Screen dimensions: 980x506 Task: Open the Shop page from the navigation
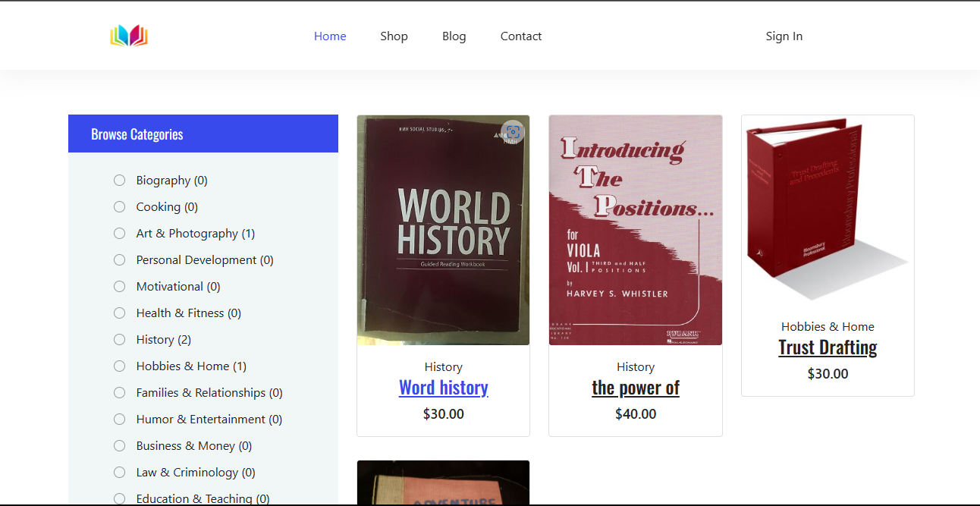pos(394,36)
